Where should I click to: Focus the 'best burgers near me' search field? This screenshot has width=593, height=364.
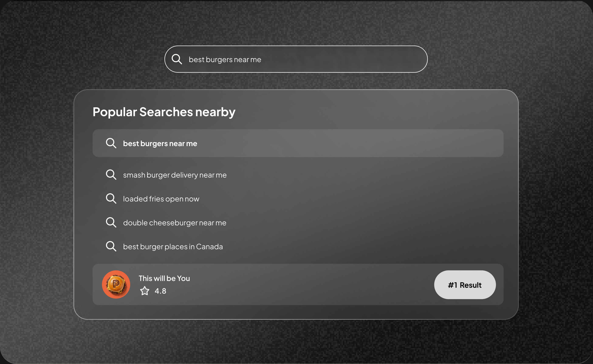296,59
